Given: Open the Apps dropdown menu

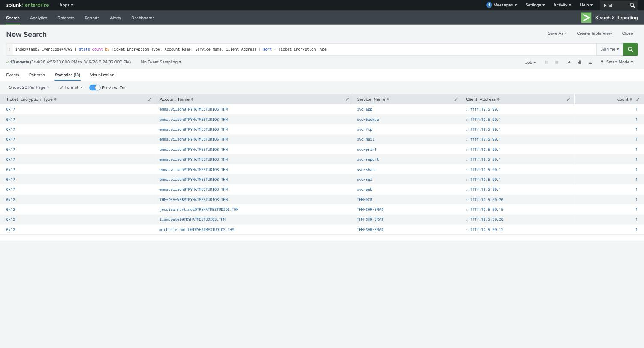Looking at the screenshot, I should click(66, 5).
